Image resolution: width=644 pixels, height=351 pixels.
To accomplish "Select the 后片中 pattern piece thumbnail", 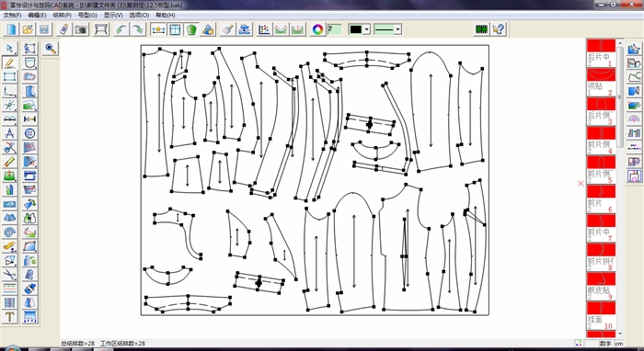I will coord(601,53).
